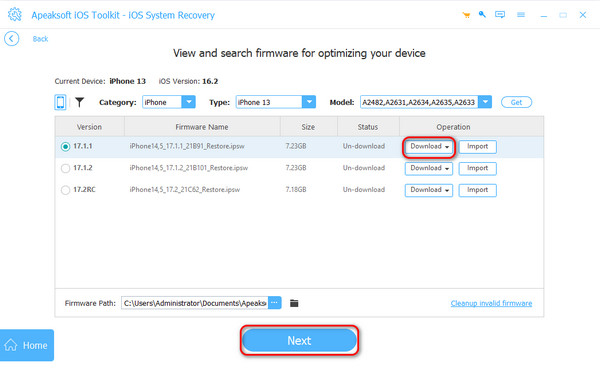This screenshot has width=600, height=369.
Task: Open firmware folder icon
Action: pyautogui.click(x=294, y=303)
